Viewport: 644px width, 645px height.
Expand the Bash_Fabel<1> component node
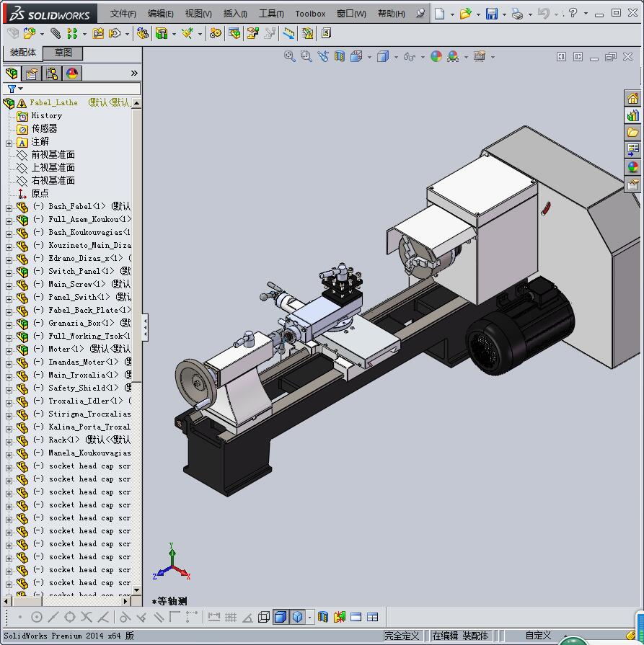coord(9,208)
